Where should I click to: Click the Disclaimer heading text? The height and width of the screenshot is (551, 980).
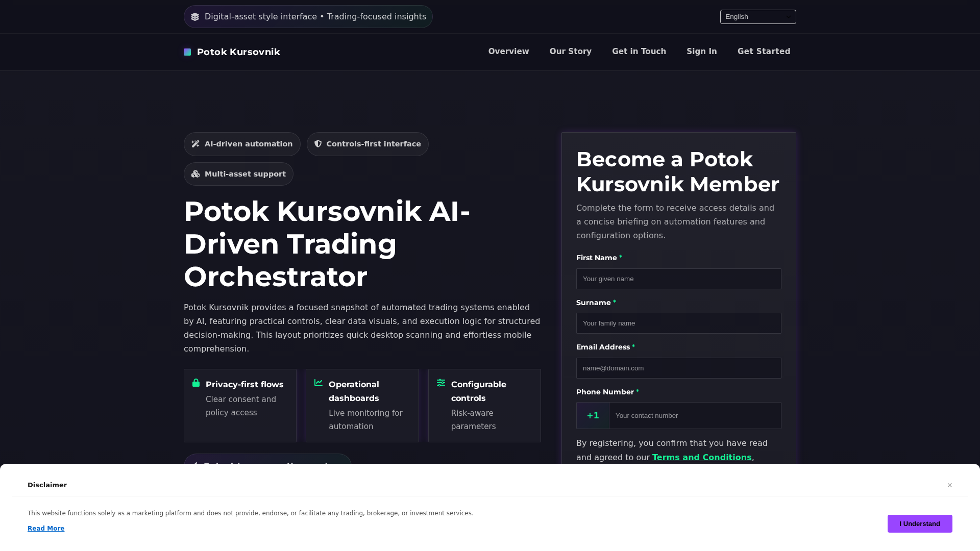[x=47, y=485]
